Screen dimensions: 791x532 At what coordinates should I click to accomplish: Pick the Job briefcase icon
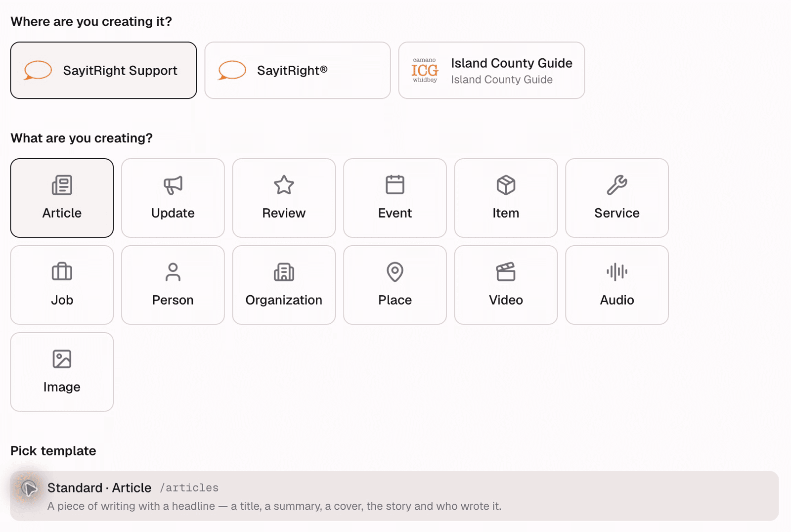click(x=62, y=272)
